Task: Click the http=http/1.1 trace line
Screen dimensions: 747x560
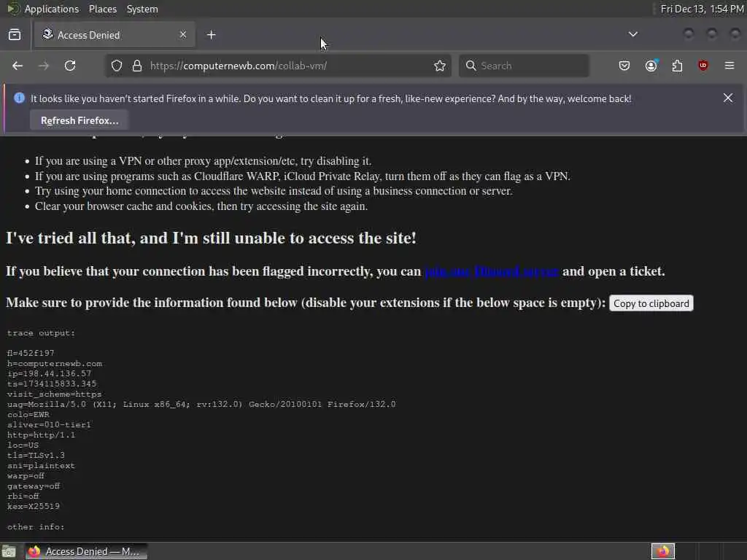Action: tap(41, 435)
